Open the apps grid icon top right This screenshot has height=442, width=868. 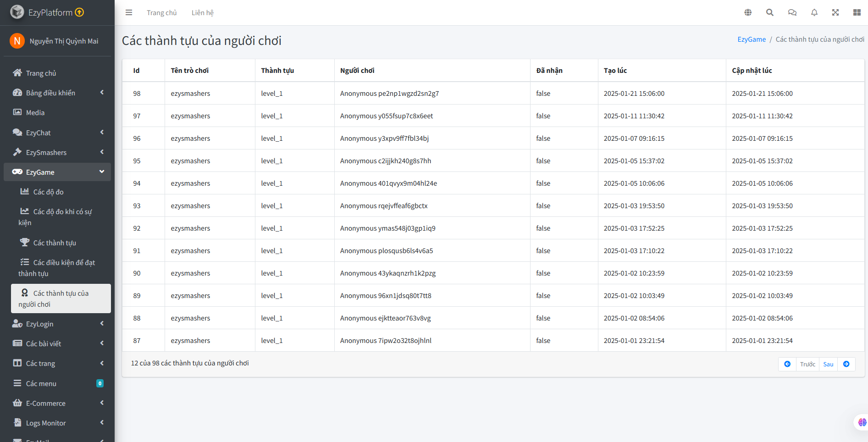click(857, 12)
